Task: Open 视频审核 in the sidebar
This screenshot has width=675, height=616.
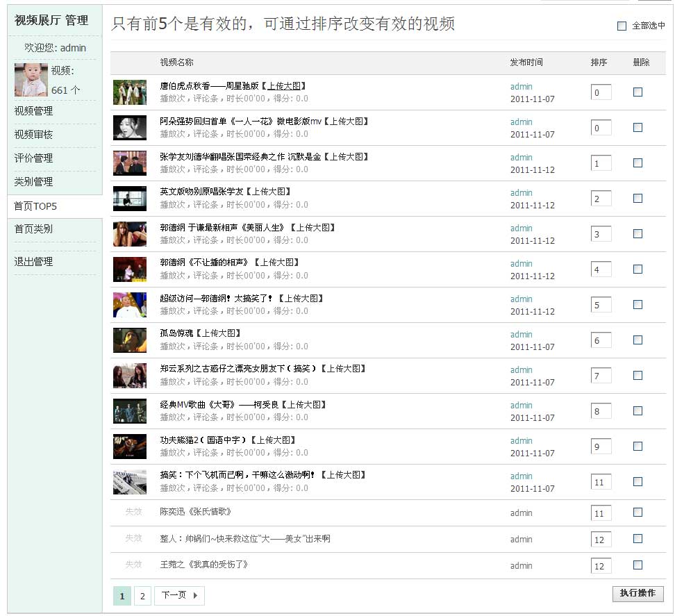Action: [x=33, y=135]
